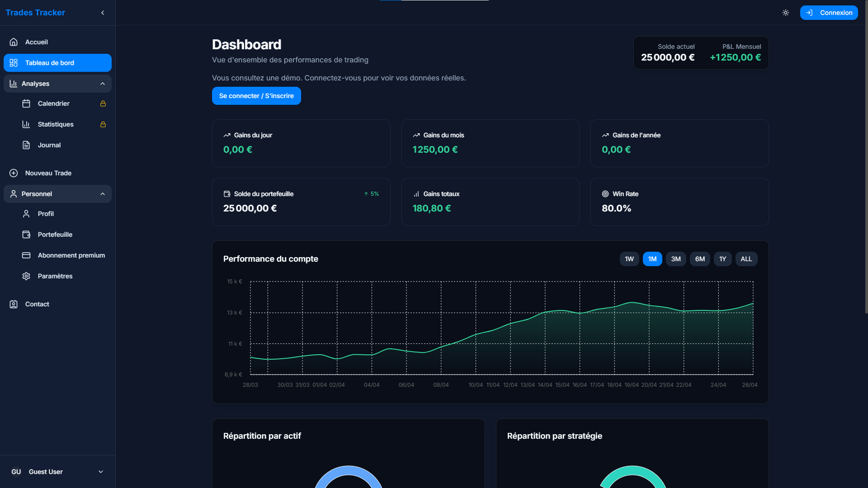Viewport: 868px width, 488px height.
Task: Go to Abonnement premium page
Action: pos(71,255)
